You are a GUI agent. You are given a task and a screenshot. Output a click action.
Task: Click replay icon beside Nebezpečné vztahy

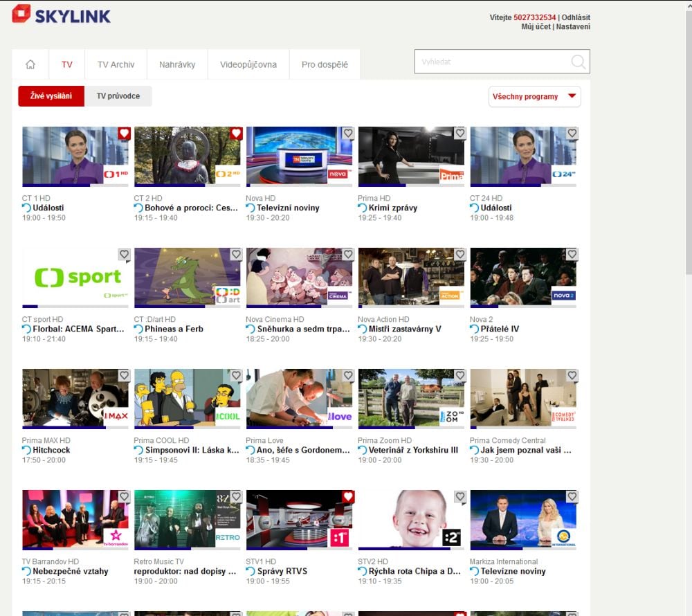coord(26,572)
